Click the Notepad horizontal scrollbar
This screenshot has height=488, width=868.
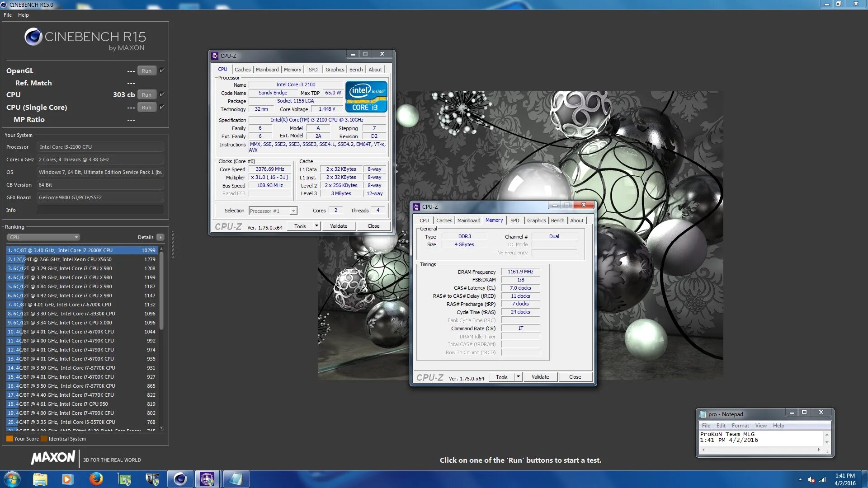click(762, 450)
